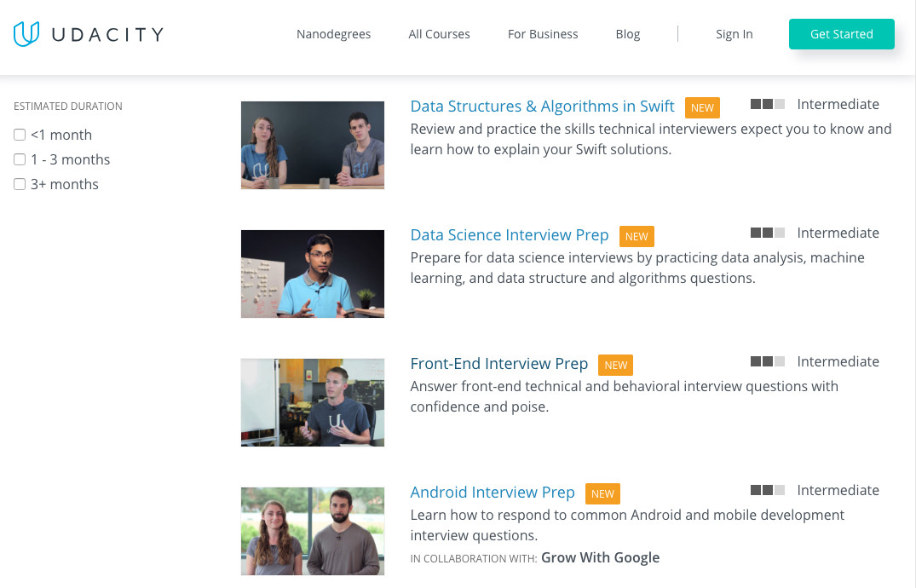Check the <1 month duration filter
Screen dimensions: 916x588
tap(20, 135)
